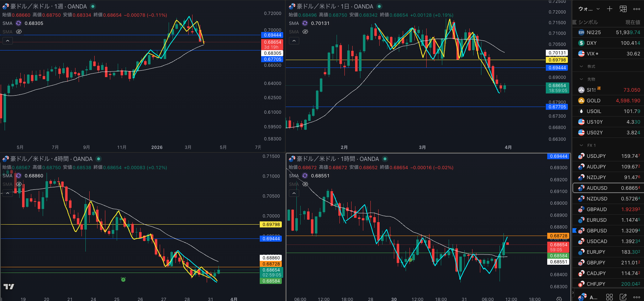Screen dimensions: 644x301
Task: Click the alarm clock marker on the 4-hour chart
Action: pos(123,280)
